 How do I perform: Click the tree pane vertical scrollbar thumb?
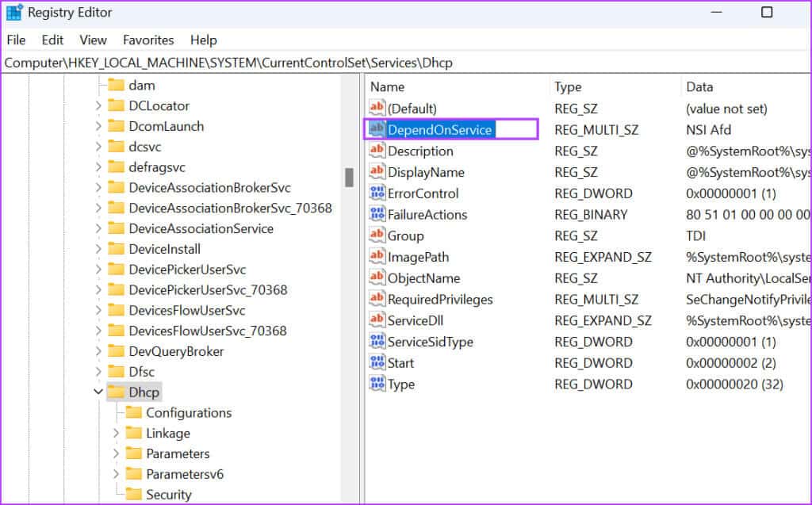pyautogui.click(x=350, y=177)
